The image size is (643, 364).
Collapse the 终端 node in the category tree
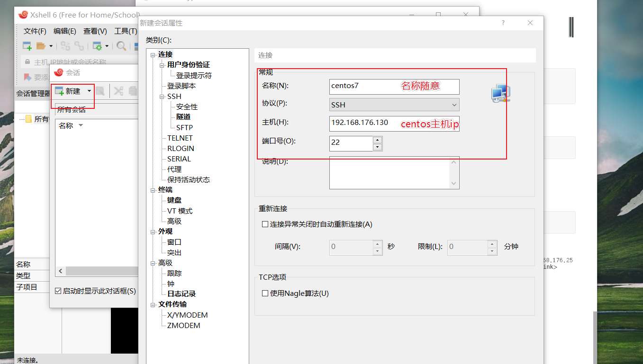pyautogui.click(x=153, y=190)
